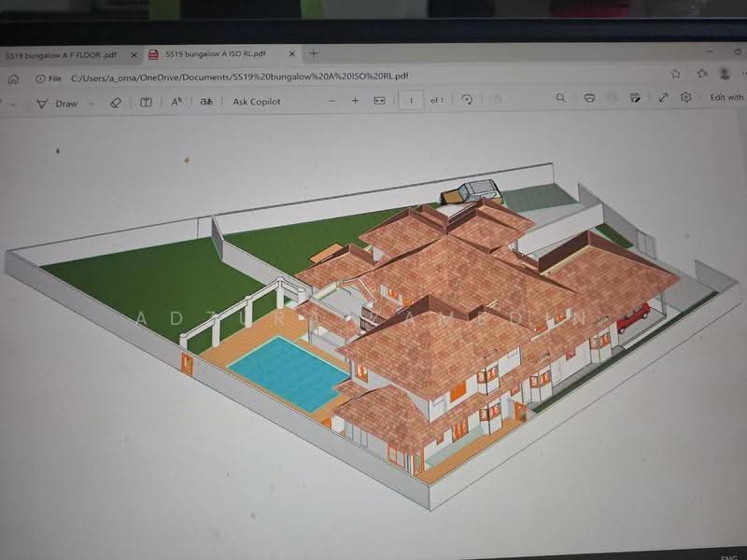Restore the browser window
This screenshot has width=747, height=560.
point(738,51)
